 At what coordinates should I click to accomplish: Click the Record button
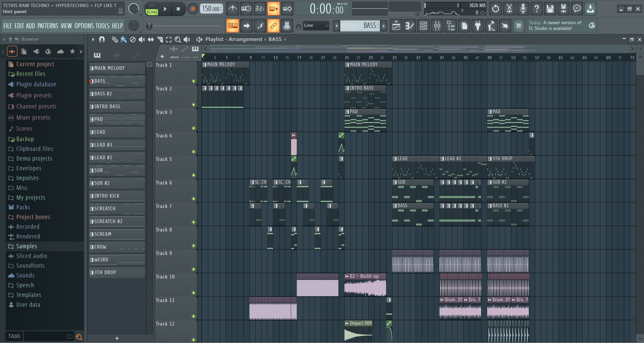point(193,9)
